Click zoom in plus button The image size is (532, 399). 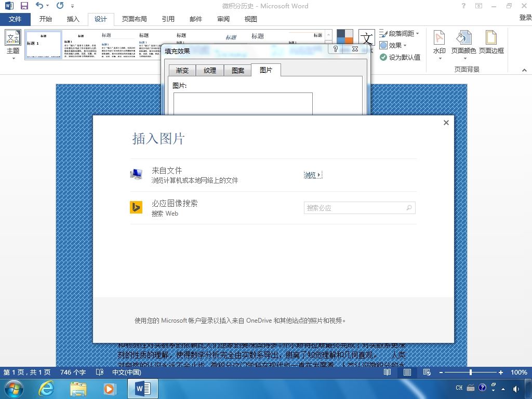coord(500,372)
